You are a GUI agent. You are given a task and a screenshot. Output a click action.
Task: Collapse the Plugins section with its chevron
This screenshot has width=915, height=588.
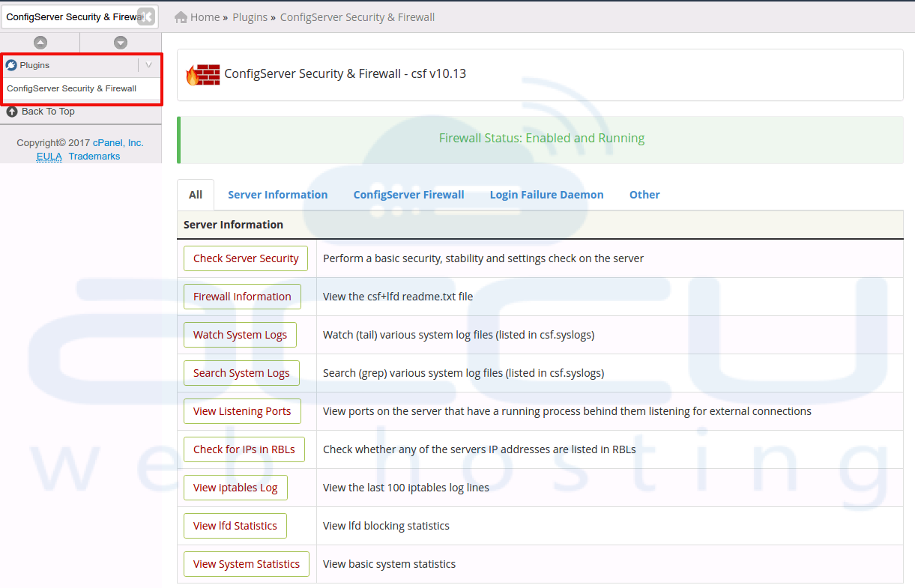tap(148, 65)
